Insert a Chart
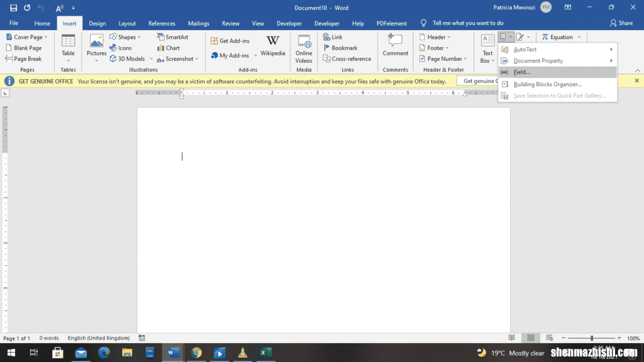 click(x=169, y=48)
